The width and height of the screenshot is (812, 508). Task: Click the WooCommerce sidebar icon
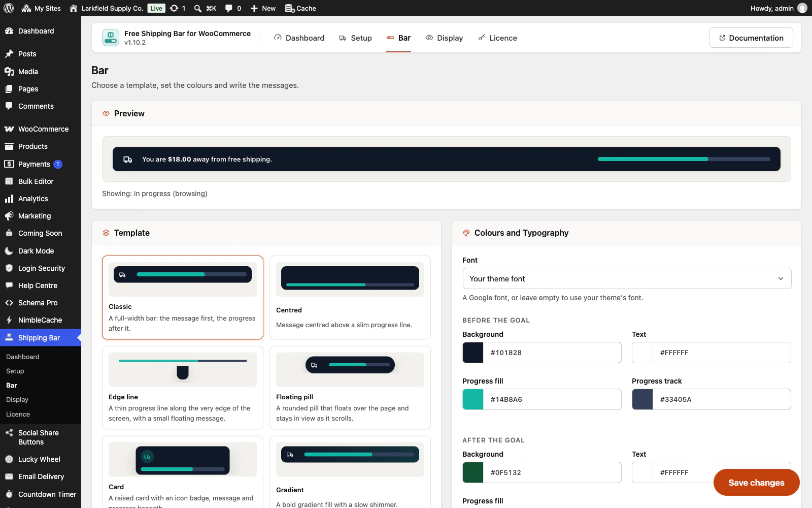(x=9, y=129)
